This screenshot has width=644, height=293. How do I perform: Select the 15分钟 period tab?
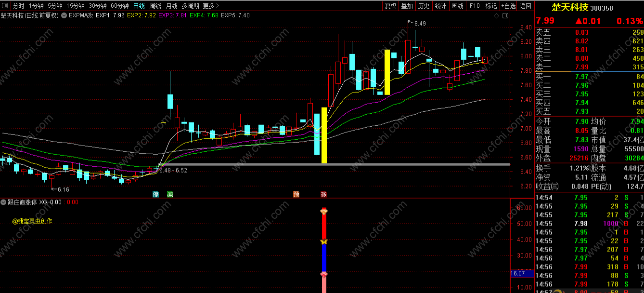(76, 6)
